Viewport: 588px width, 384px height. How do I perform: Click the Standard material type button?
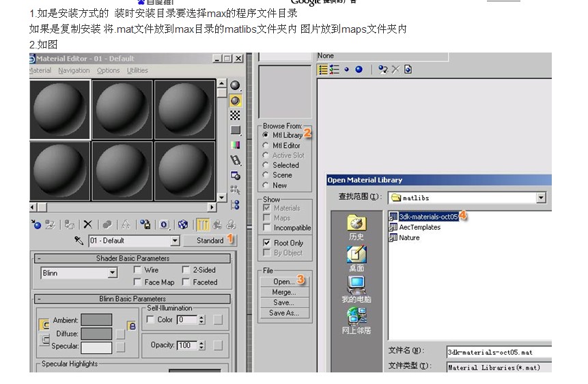point(210,241)
